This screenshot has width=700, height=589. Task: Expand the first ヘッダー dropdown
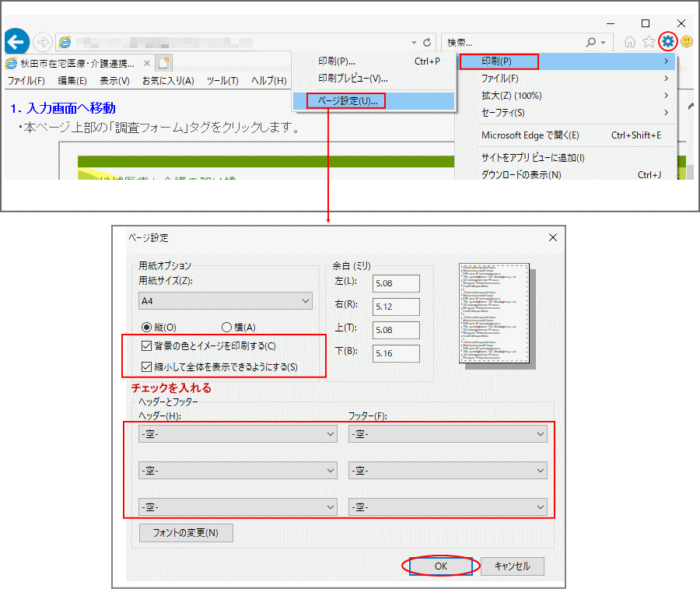[237, 433]
